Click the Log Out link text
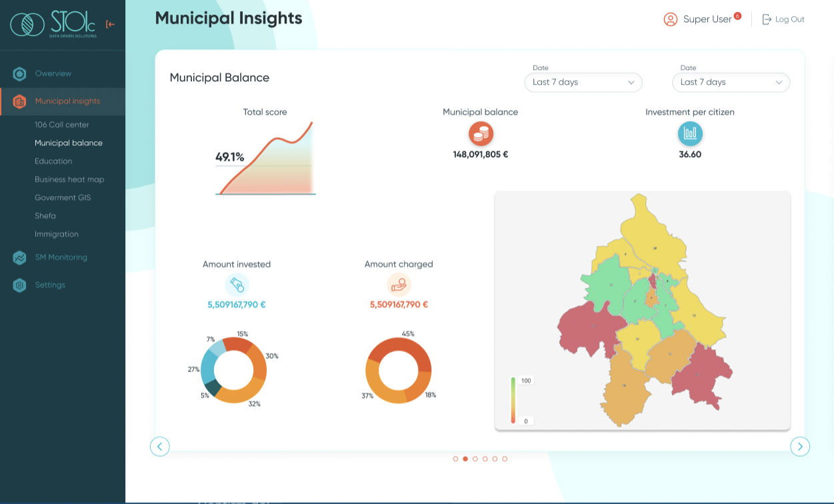Screen dimensions: 834x504 (790, 19)
